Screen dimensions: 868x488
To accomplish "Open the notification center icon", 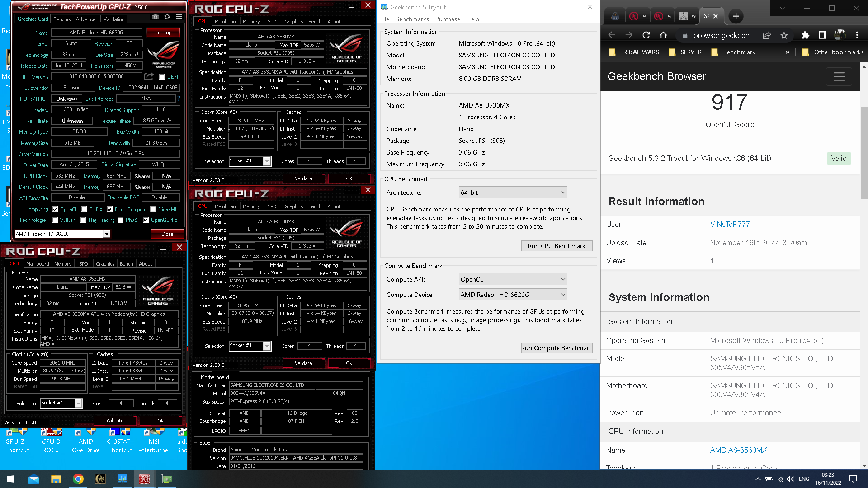I will pos(853,479).
